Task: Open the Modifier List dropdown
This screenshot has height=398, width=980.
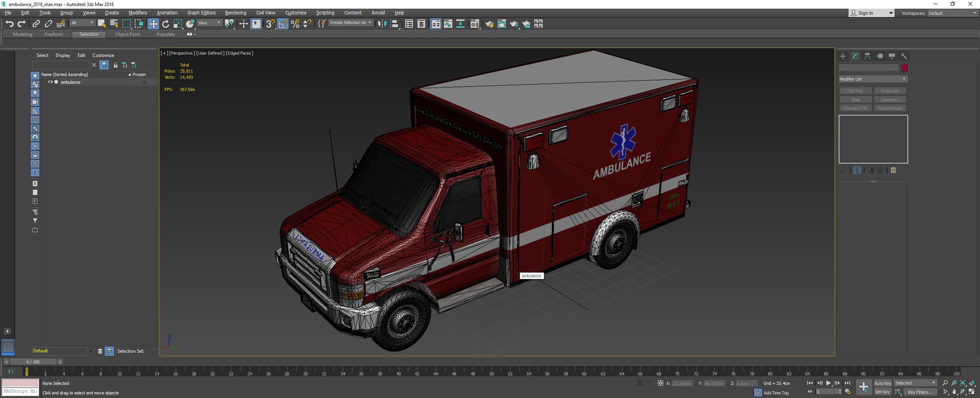Action: click(873, 79)
